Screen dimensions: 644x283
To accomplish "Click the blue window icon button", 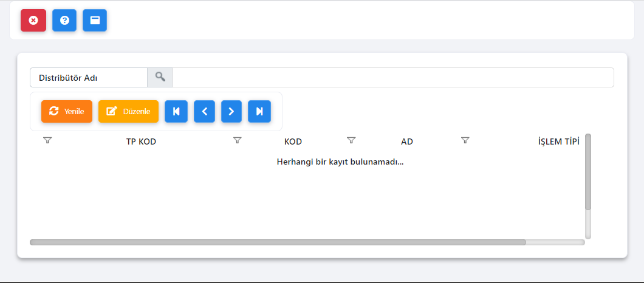I will (x=95, y=20).
